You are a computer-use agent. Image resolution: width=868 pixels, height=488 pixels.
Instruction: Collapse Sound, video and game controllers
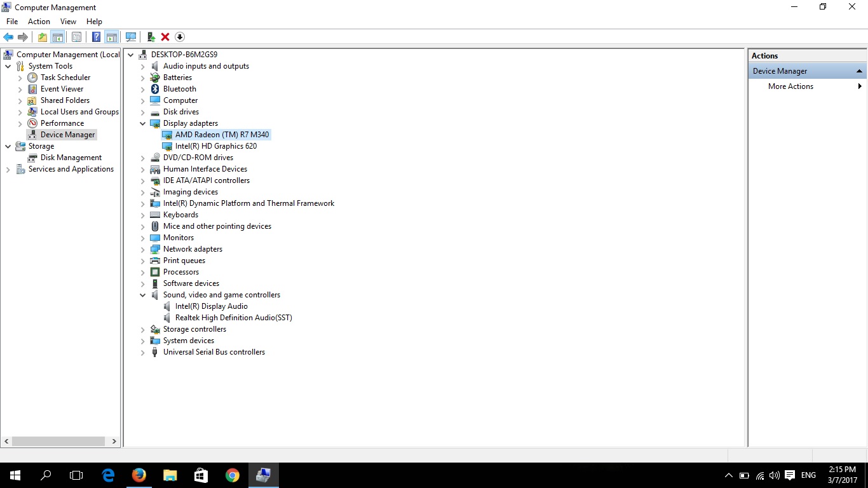coord(143,295)
